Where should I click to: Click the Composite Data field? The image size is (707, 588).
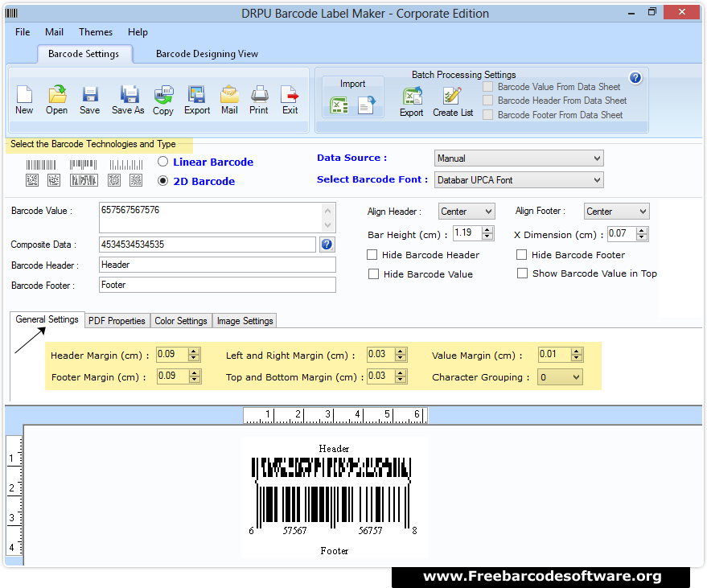207,245
